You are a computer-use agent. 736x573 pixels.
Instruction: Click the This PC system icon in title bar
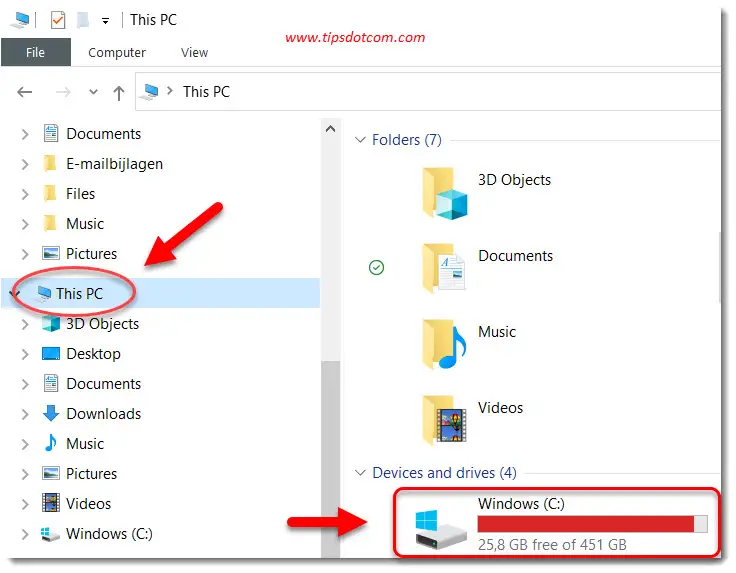coord(21,20)
